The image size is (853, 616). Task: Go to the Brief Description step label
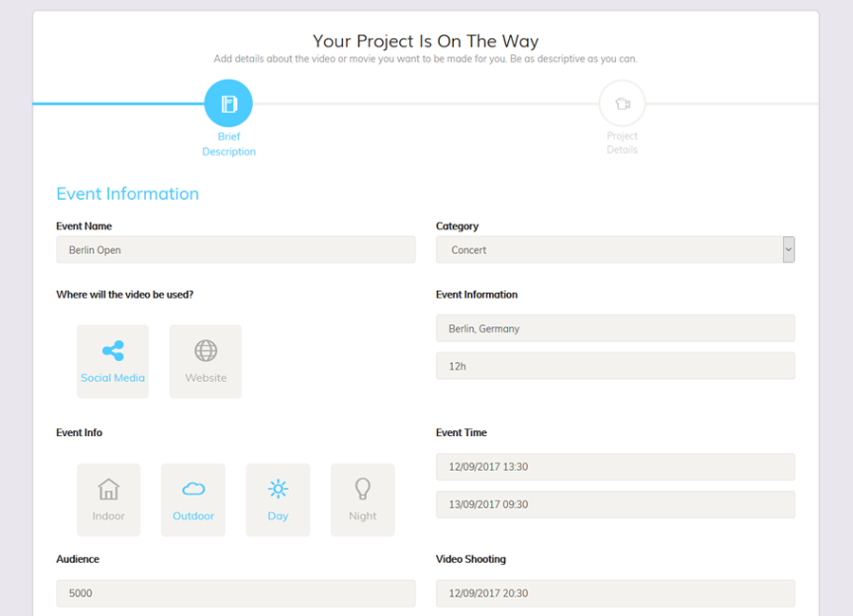pyautogui.click(x=228, y=144)
